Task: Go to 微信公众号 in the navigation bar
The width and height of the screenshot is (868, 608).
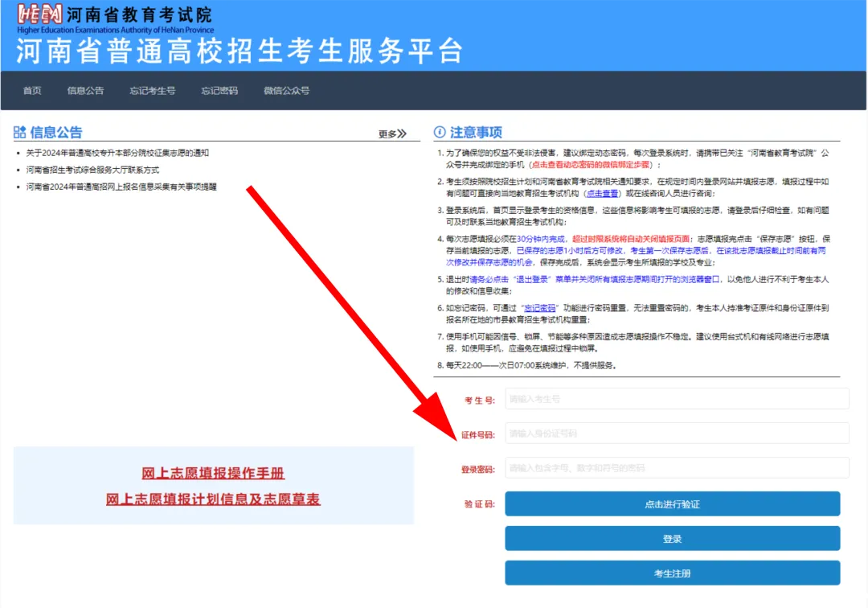Action: point(286,91)
